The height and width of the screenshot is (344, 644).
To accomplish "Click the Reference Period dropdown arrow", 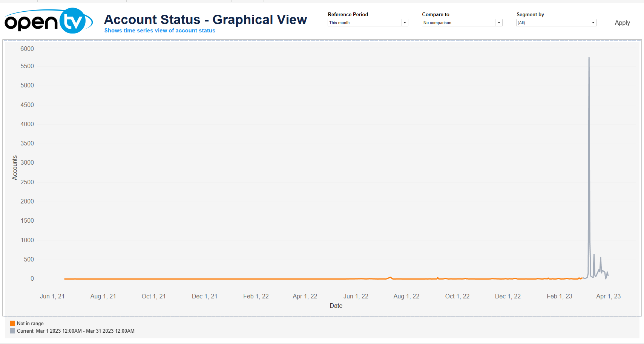I will point(405,23).
